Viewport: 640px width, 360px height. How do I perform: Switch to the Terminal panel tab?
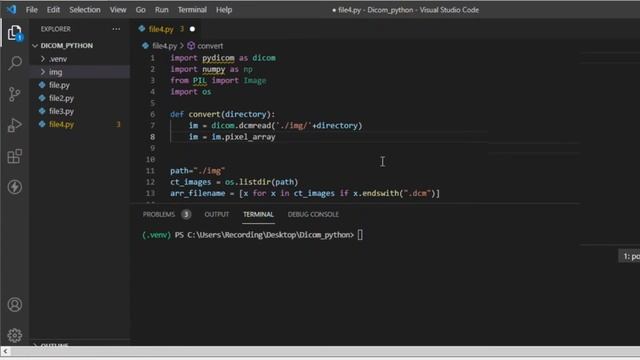coord(258,214)
